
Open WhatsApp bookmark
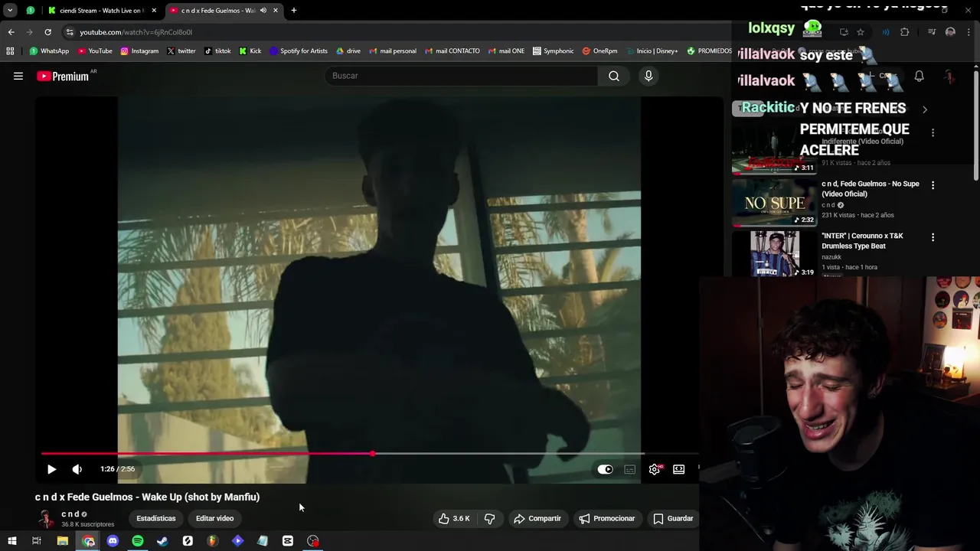[x=49, y=51]
